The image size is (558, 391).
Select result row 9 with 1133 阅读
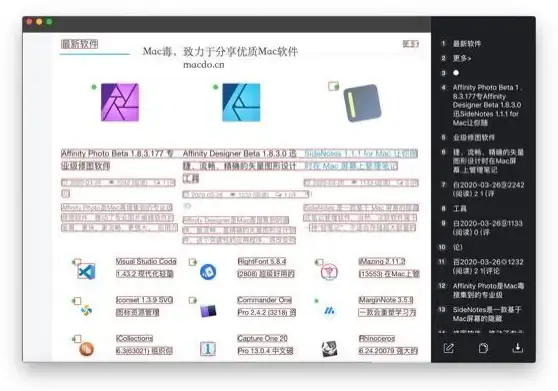(x=488, y=228)
